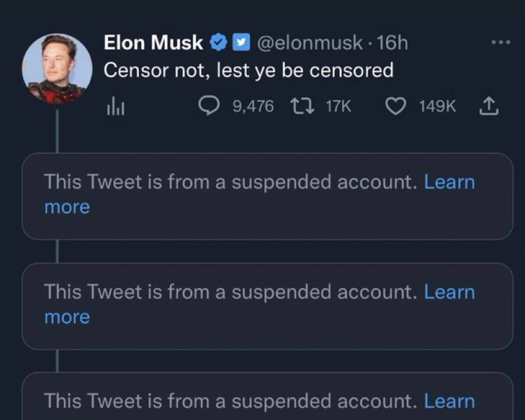
Task: Open the three-dot more options menu
Action: click(x=500, y=42)
